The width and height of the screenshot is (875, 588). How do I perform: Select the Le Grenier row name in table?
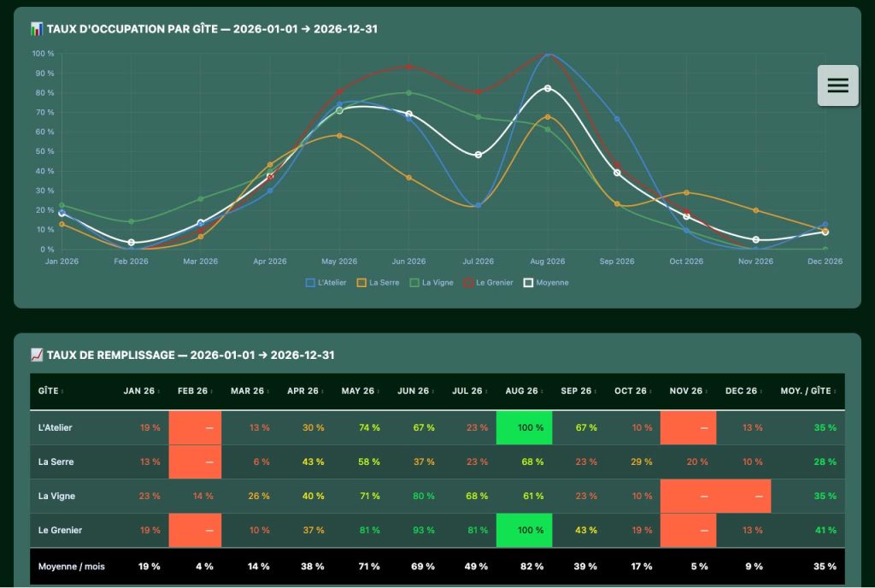(x=60, y=530)
